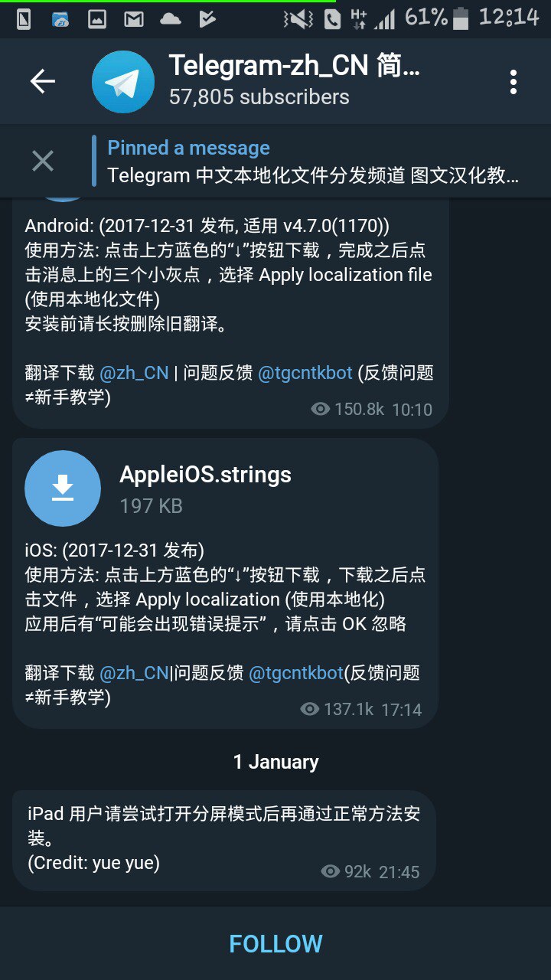Open the @tgcntkbot link in iOS message
The image size is (551, 980).
click(x=296, y=673)
